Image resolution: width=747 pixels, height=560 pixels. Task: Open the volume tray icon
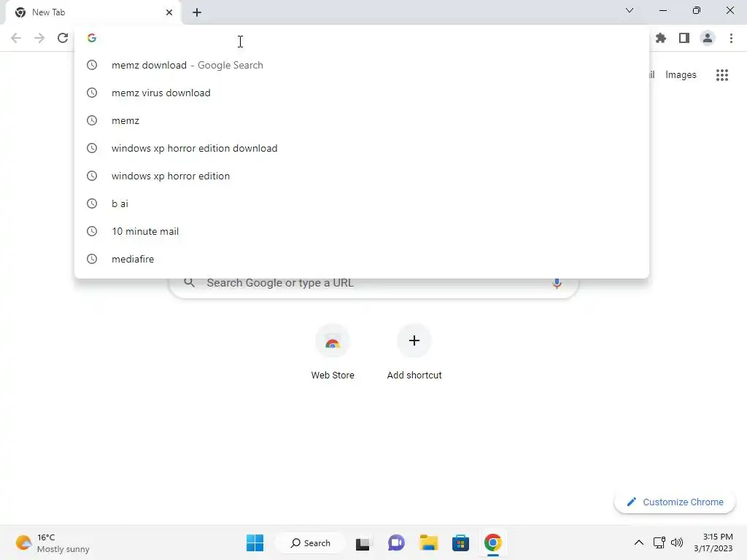click(x=677, y=542)
